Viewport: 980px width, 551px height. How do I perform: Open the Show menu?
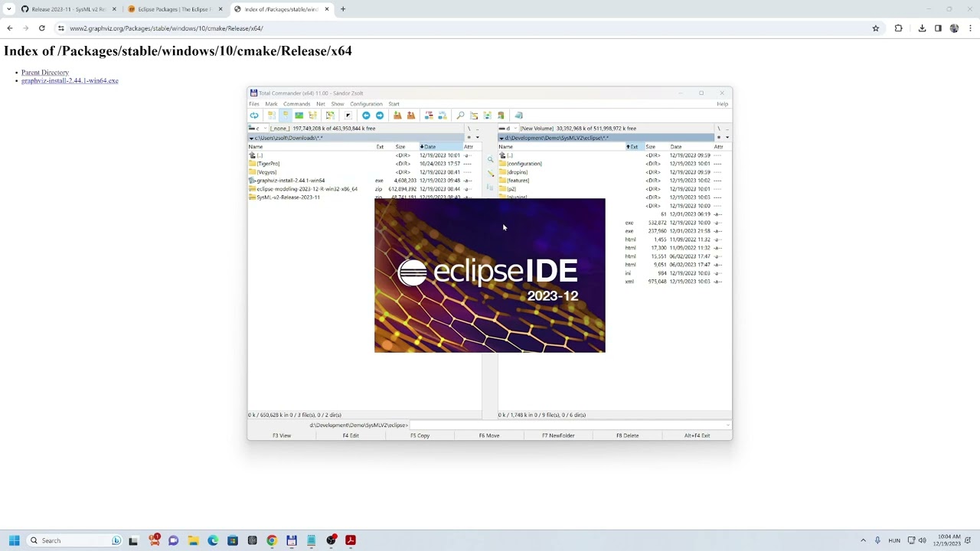(338, 104)
